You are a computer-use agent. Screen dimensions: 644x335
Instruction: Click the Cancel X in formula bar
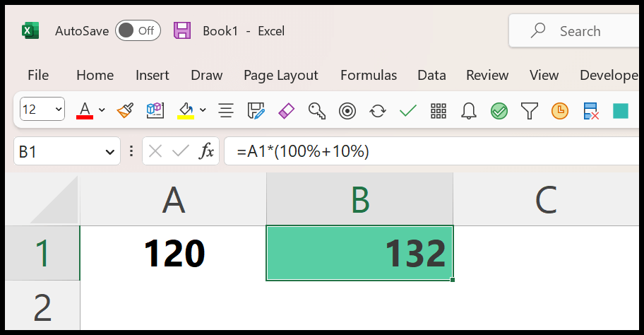[155, 152]
